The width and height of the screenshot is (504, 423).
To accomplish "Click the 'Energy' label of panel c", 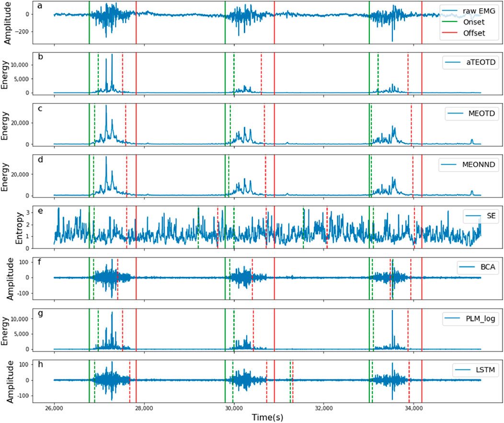I will [x=5, y=126].
